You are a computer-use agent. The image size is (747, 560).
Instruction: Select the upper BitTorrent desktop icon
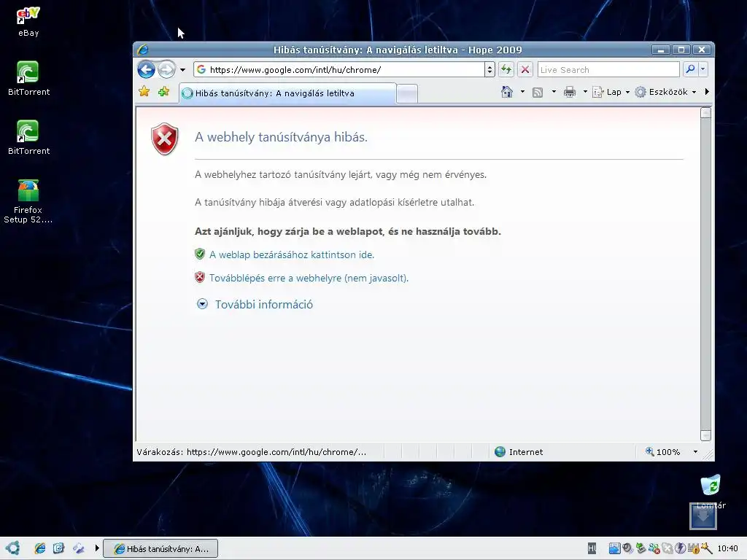coord(28,79)
